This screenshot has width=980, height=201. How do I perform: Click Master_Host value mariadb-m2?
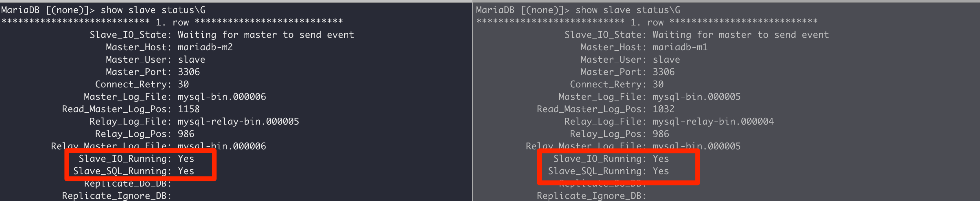coord(205,47)
